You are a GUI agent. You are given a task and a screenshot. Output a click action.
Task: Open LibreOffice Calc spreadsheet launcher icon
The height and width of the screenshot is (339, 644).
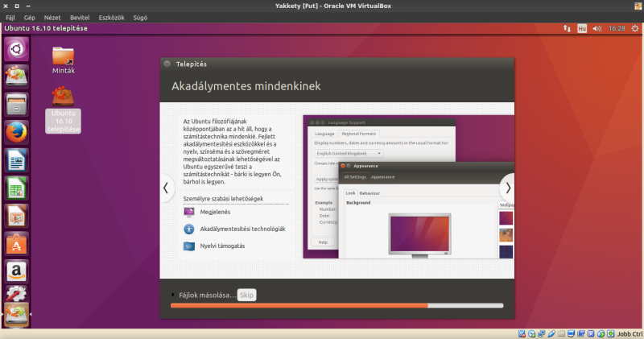pos(17,188)
